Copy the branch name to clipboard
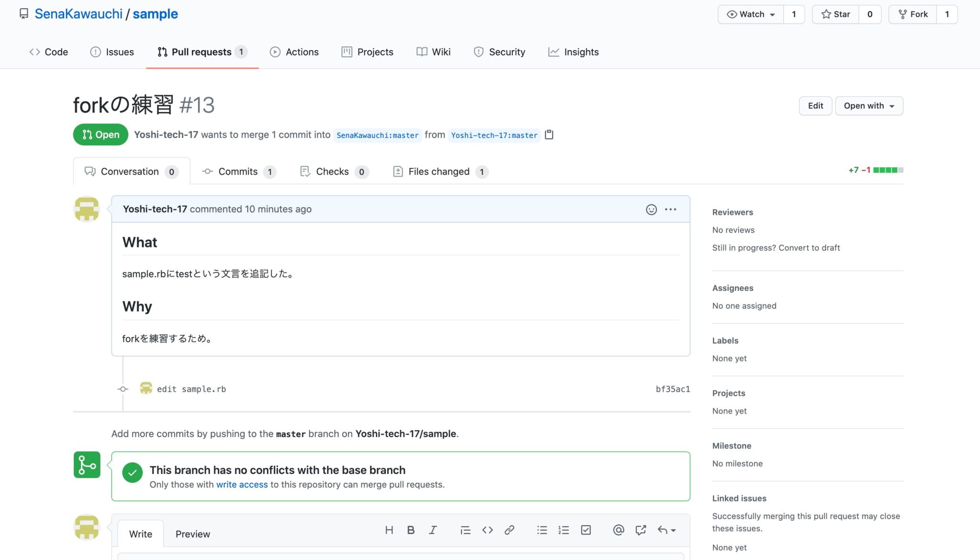Image resolution: width=980 pixels, height=560 pixels. [x=549, y=135]
